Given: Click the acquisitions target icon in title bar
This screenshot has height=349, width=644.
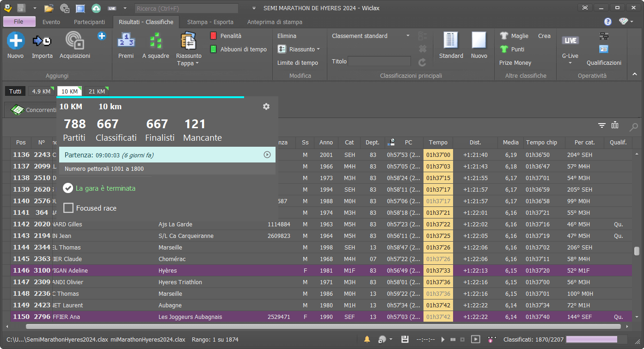Looking at the screenshot, I should point(65,8).
